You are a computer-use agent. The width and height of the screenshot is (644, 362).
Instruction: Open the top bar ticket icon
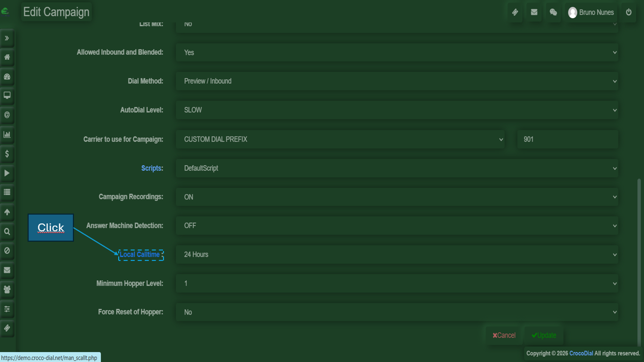click(515, 13)
